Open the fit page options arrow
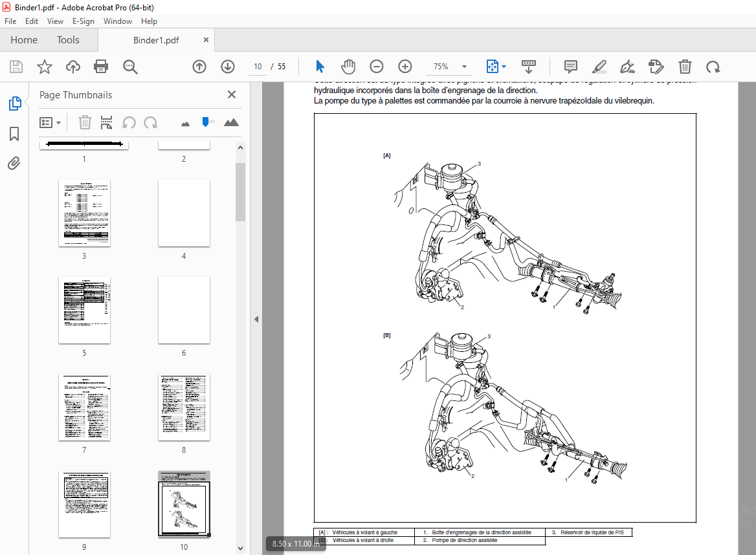Screen dimensions: 756x555 click(504, 67)
